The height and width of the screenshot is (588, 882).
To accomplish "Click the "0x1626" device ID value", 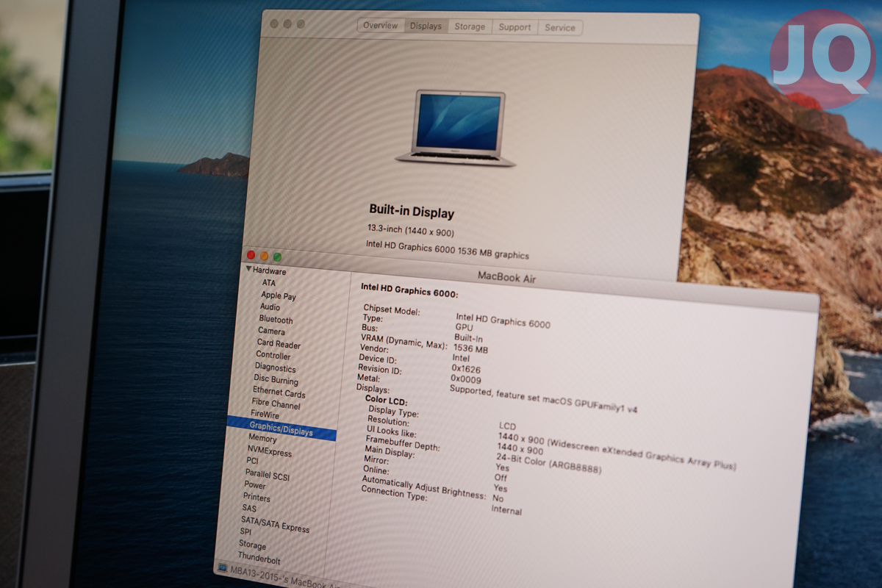I will point(466,369).
